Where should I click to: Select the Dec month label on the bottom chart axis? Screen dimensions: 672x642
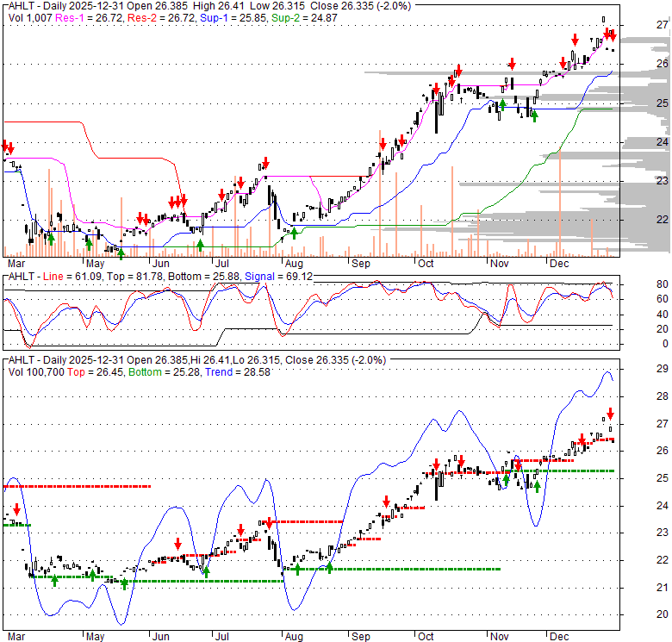point(560,635)
